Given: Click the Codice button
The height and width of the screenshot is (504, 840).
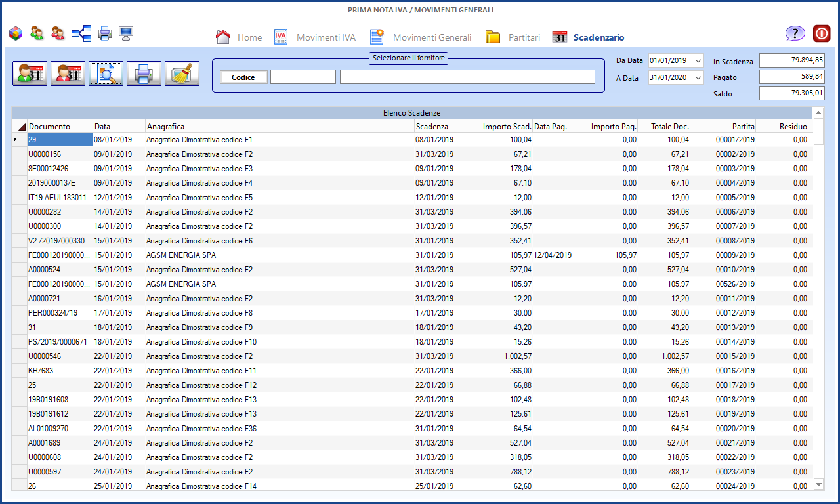Looking at the screenshot, I should click(x=243, y=77).
